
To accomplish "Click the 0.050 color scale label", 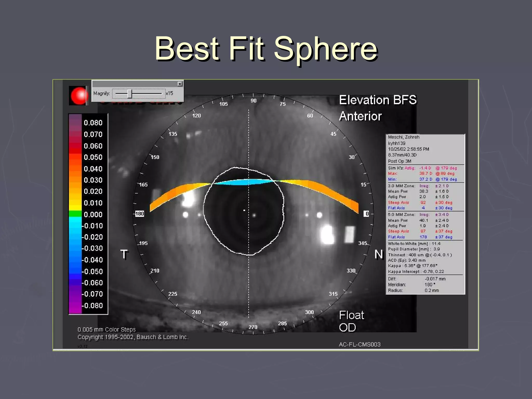I will tap(93, 157).
